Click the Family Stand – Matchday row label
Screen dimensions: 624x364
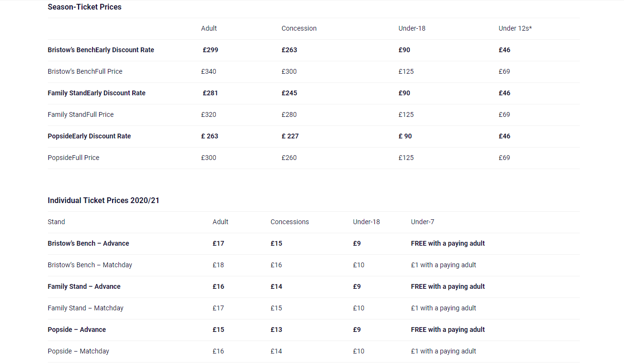tap(85, 308)
